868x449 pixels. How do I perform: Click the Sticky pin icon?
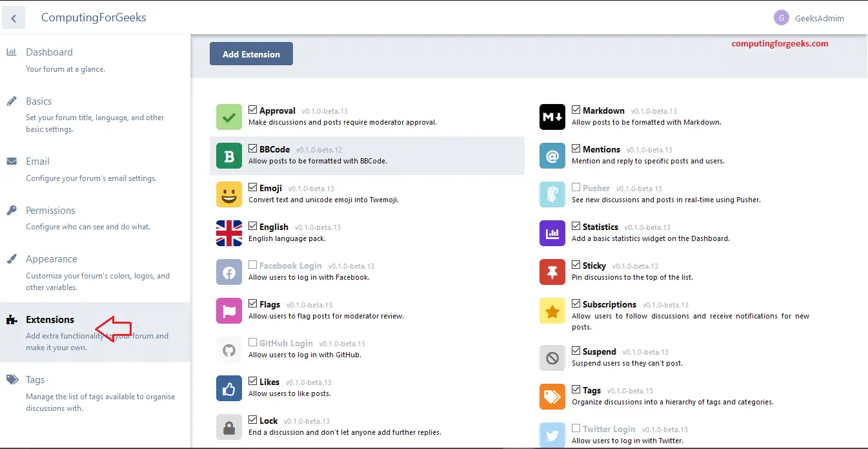point(552,272)
